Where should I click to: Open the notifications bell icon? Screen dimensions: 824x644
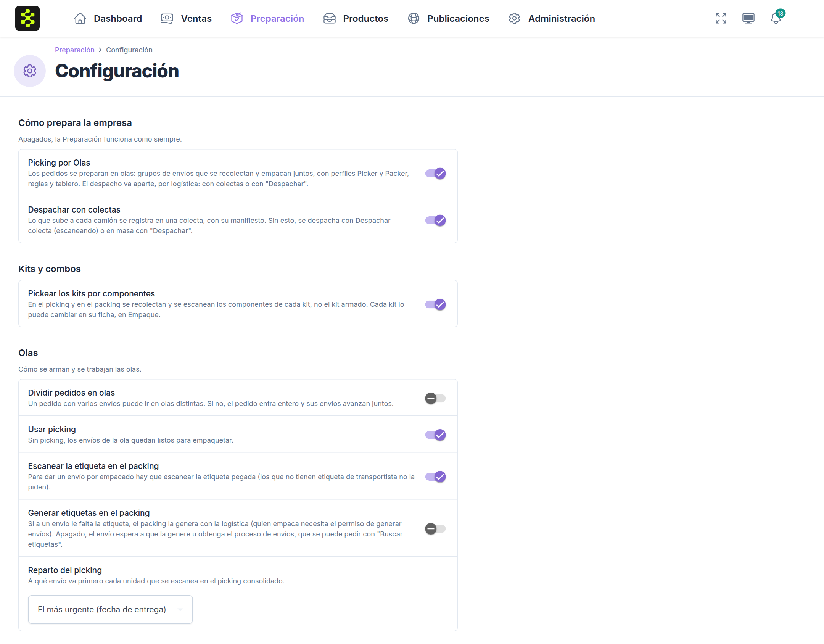(776, 18)
